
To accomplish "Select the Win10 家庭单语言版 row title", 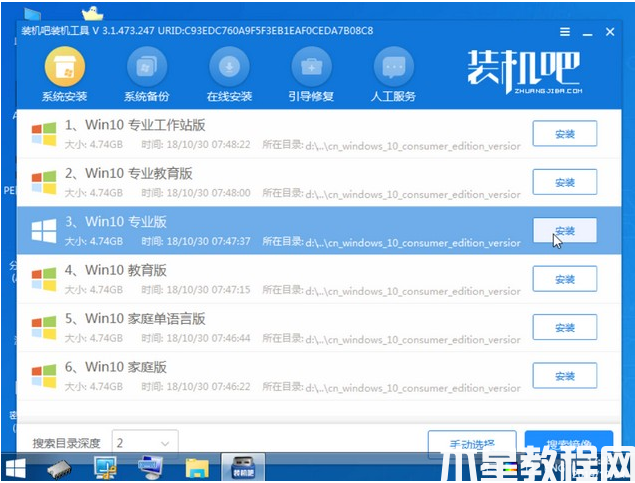I will (135, 319).
